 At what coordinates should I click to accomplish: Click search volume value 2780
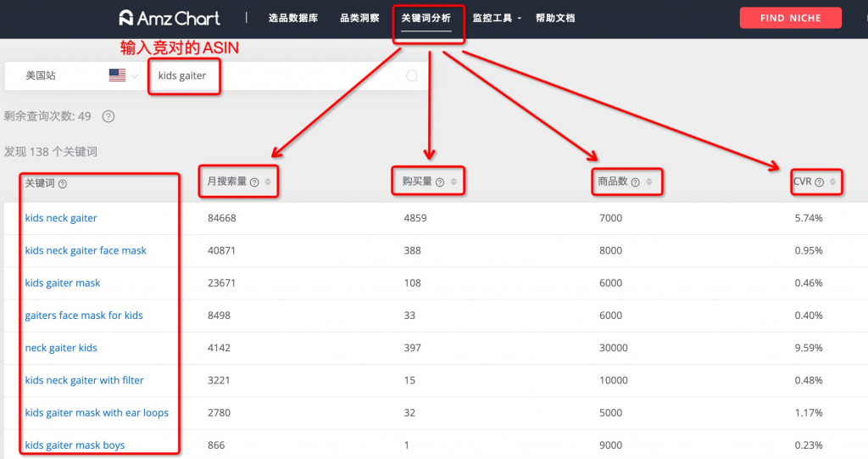[220, 413]
